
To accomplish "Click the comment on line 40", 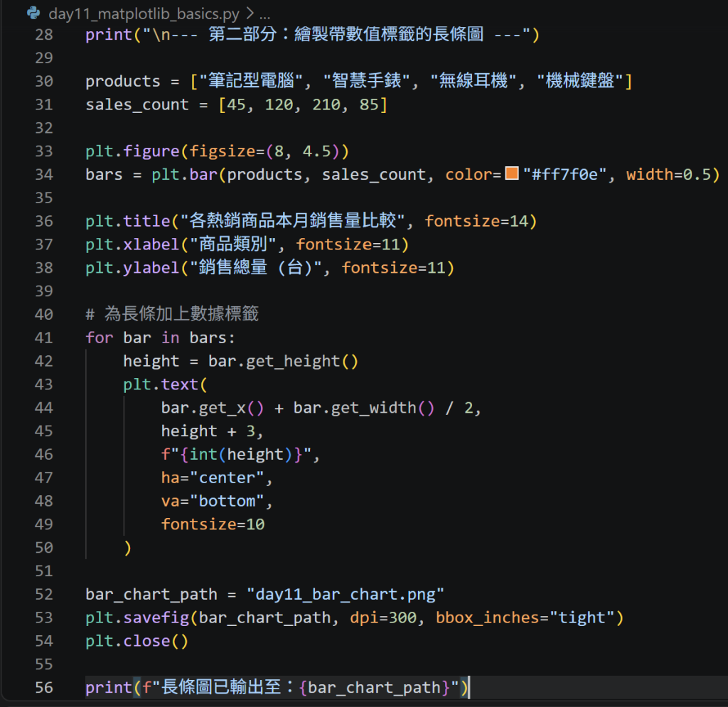I will tap(172, 314).
